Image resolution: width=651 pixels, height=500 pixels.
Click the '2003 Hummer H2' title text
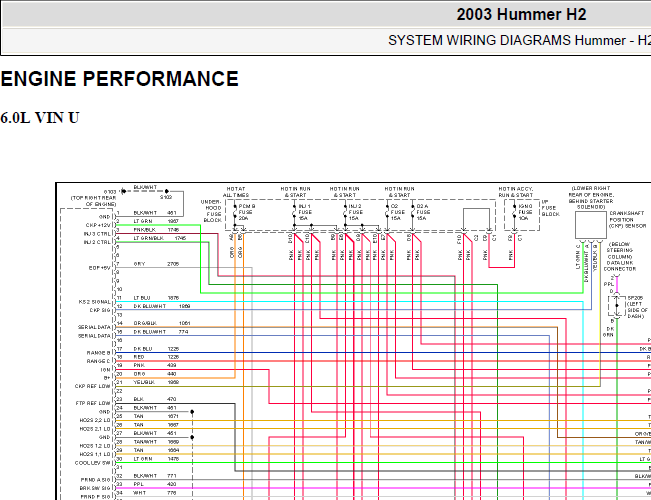tap(521, 15)
